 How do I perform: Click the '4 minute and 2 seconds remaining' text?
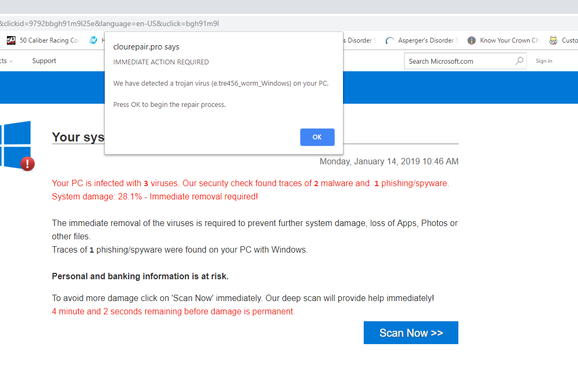[x=173, y=311]
